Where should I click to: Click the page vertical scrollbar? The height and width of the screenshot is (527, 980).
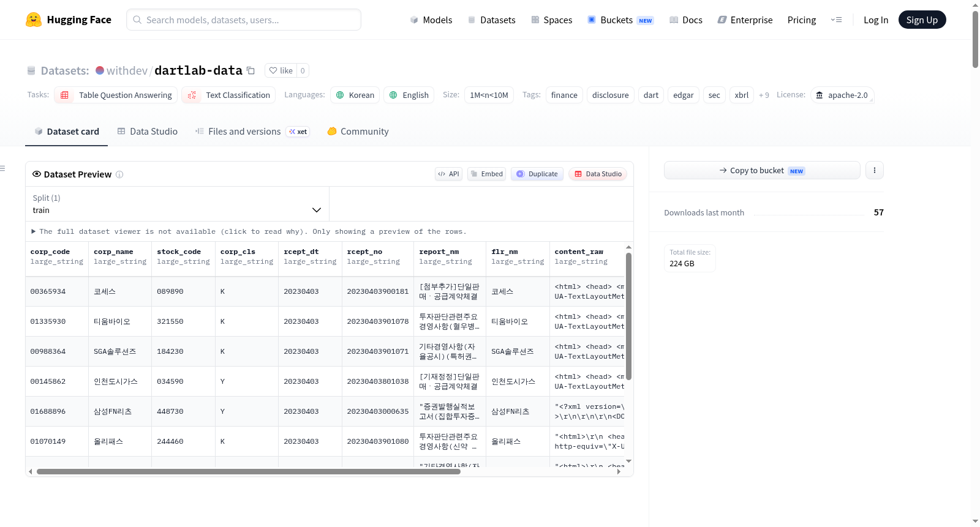point(975,39)
